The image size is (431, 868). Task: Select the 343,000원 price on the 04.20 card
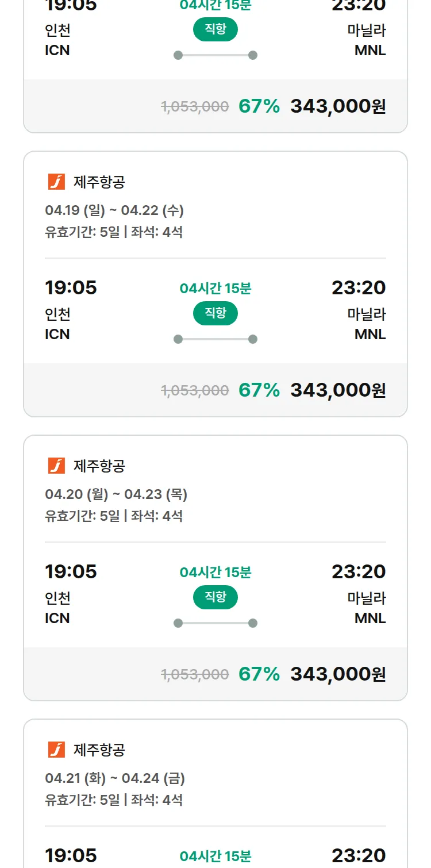pyautogui.click(x=338, y=674)
